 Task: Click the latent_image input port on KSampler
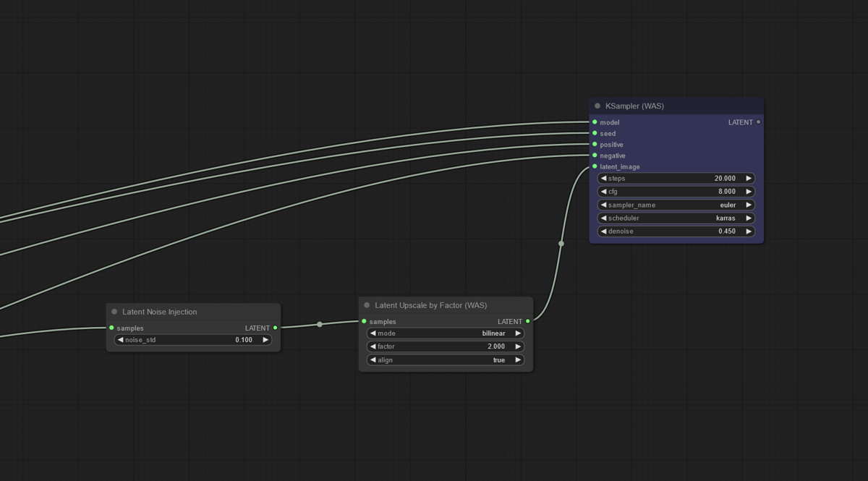click(x=593, y=166)
